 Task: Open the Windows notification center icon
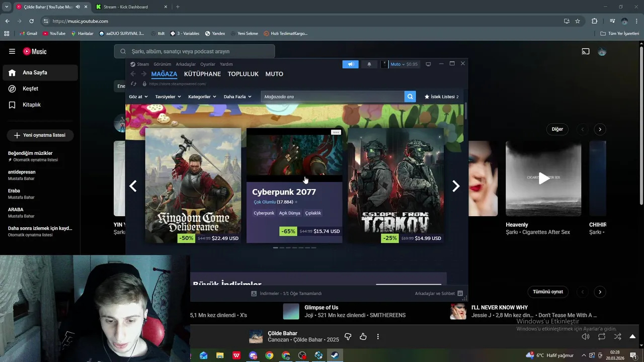tap(633, 355)
